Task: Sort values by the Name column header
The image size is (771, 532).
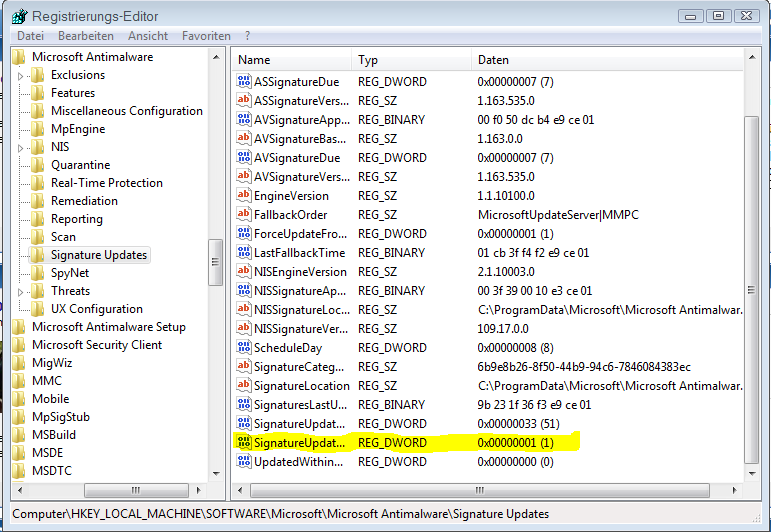Action: pyautogui.click(x=292, y=60)
